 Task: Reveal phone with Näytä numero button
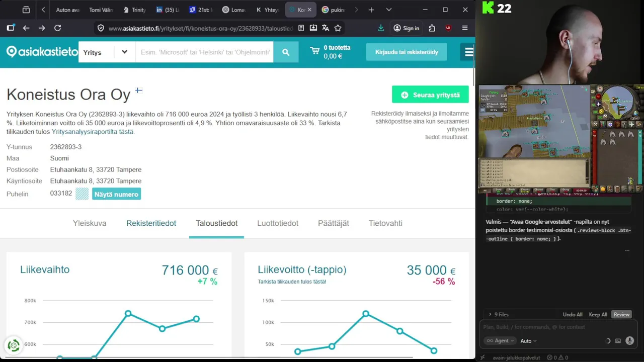click(116, 194)
